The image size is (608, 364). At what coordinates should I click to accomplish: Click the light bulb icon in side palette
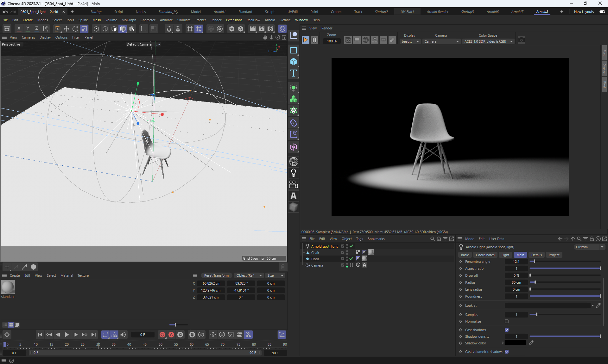(294, 173)
